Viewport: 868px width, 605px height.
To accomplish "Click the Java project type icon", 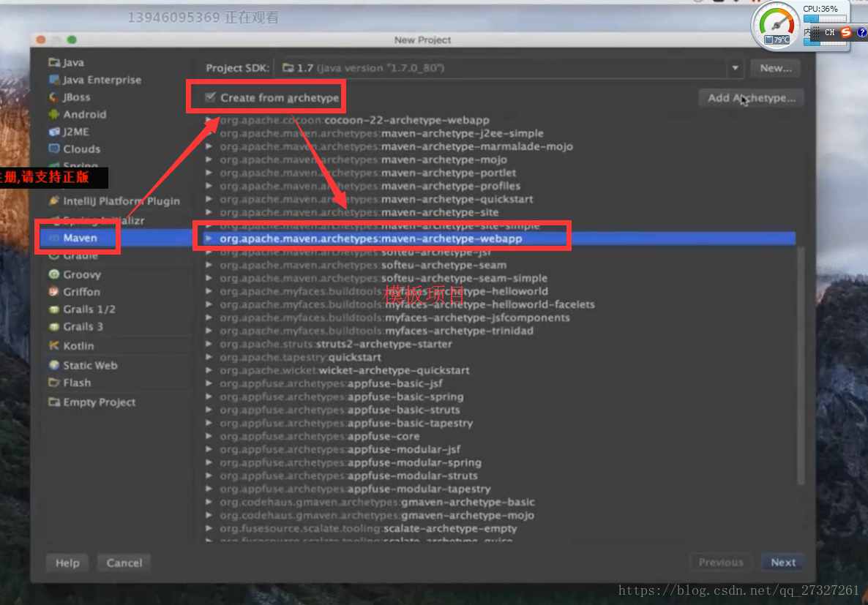I will click(x=54, y=62).
